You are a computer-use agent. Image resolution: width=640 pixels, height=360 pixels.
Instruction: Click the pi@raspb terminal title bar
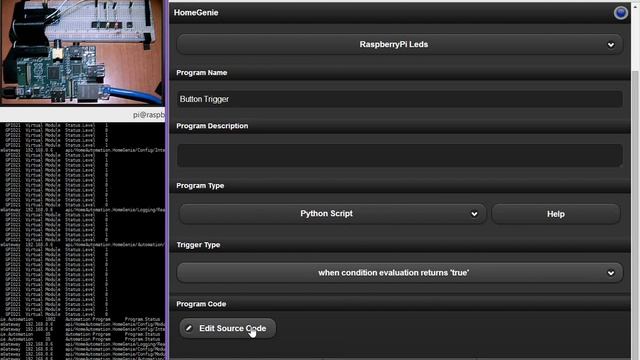tap(82, 115)
